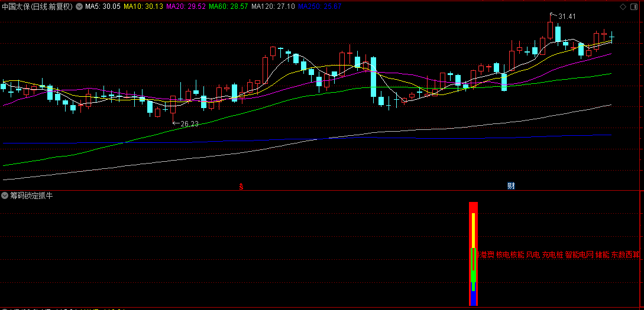Click the MA10: 30.13 legend label

pyautogui.click(x=143, y=6)
